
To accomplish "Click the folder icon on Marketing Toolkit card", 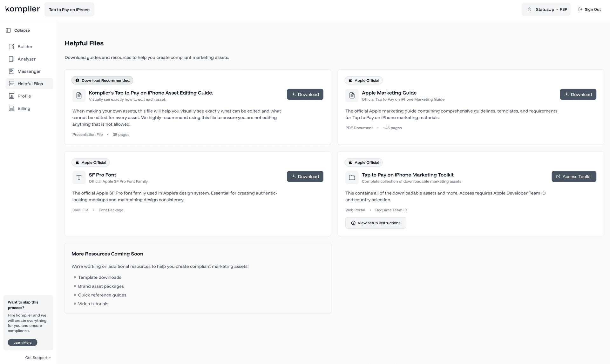I will pos(352,177).
